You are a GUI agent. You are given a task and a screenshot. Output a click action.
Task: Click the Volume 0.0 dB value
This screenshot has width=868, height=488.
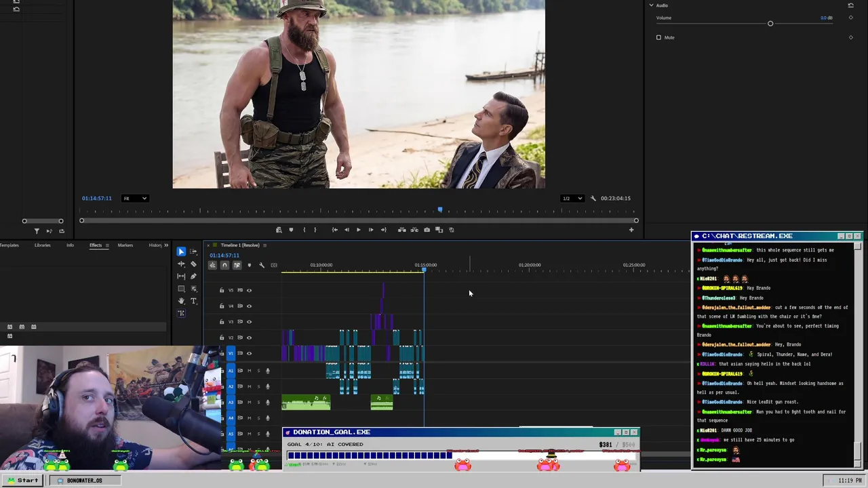point(827,18)
